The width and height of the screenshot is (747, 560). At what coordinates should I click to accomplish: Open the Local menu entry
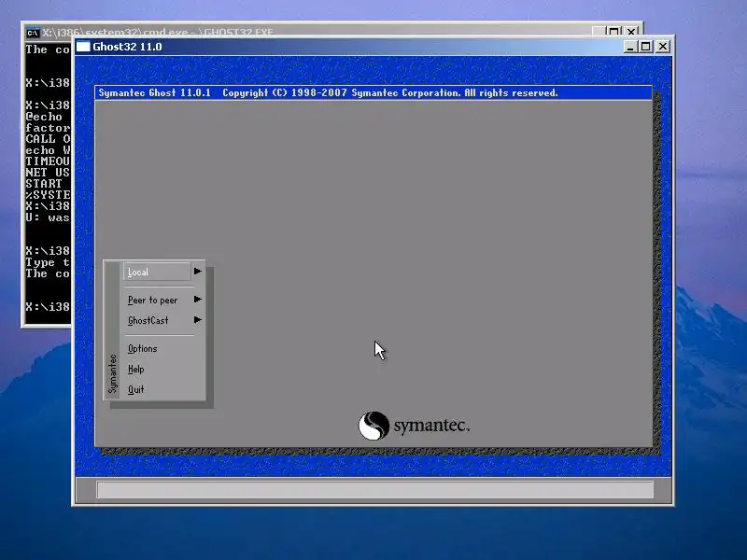coord(157,272)
